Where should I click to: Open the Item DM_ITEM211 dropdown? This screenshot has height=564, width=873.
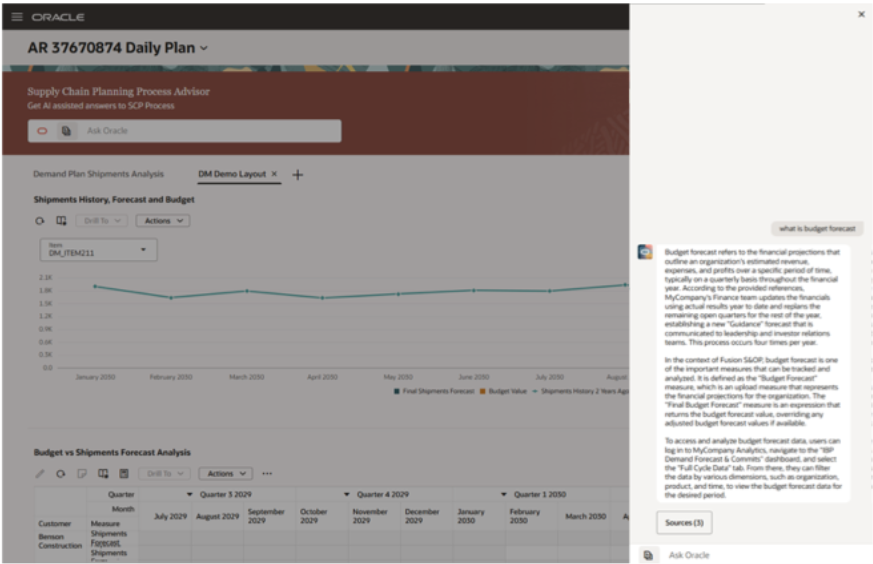click(99, 249)
